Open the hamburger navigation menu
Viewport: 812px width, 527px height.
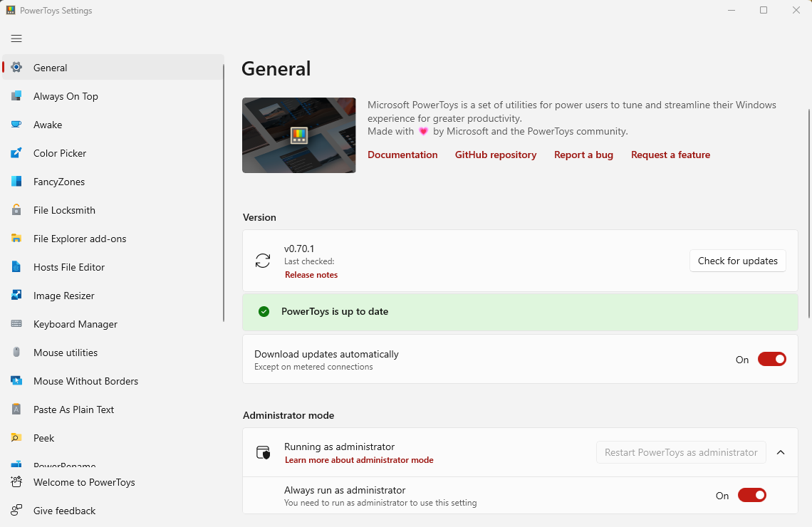(16, 38)
